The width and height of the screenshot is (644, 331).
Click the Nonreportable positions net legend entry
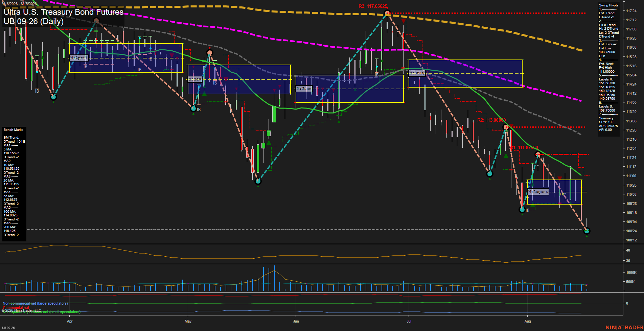41,312
